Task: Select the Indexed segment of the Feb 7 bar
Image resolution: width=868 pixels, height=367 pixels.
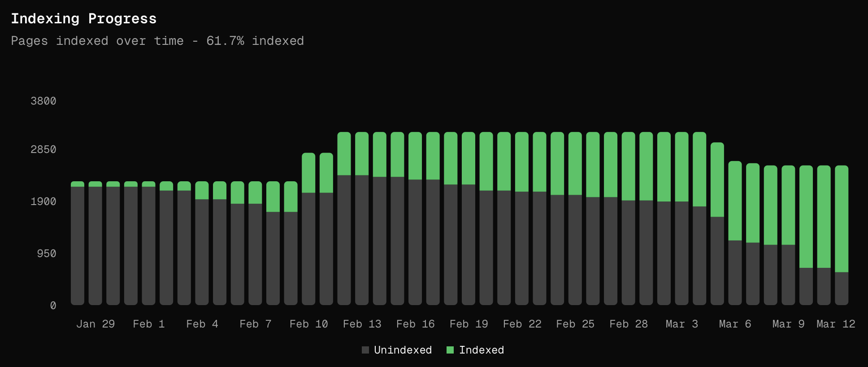Action: 255,192
